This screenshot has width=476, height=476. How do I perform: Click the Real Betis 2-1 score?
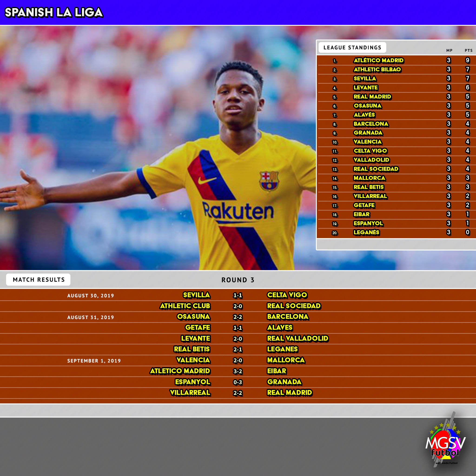(x=238, y=350)
